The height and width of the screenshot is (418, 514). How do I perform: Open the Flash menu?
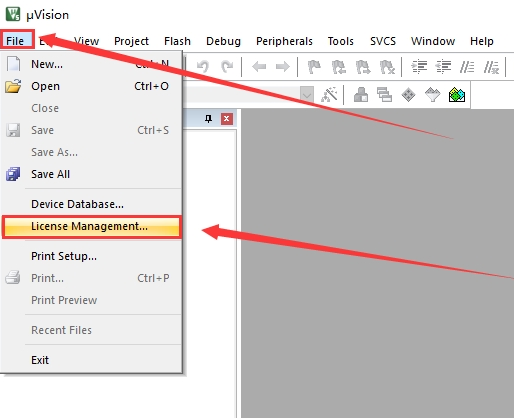177,41
